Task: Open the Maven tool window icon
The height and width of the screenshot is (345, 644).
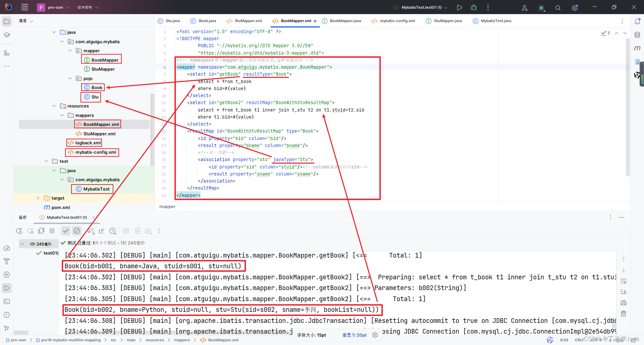Action: [x=637, y=48]
